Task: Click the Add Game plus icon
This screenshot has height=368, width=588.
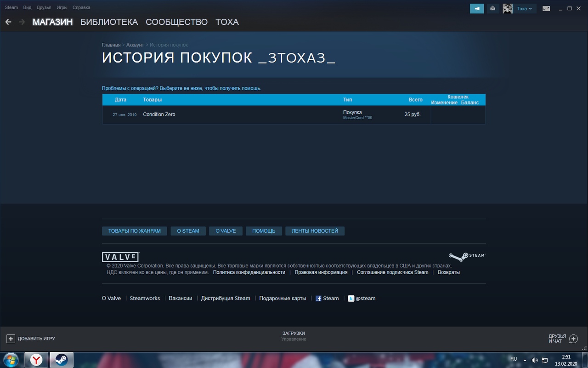Action: (x=11, y=339)
